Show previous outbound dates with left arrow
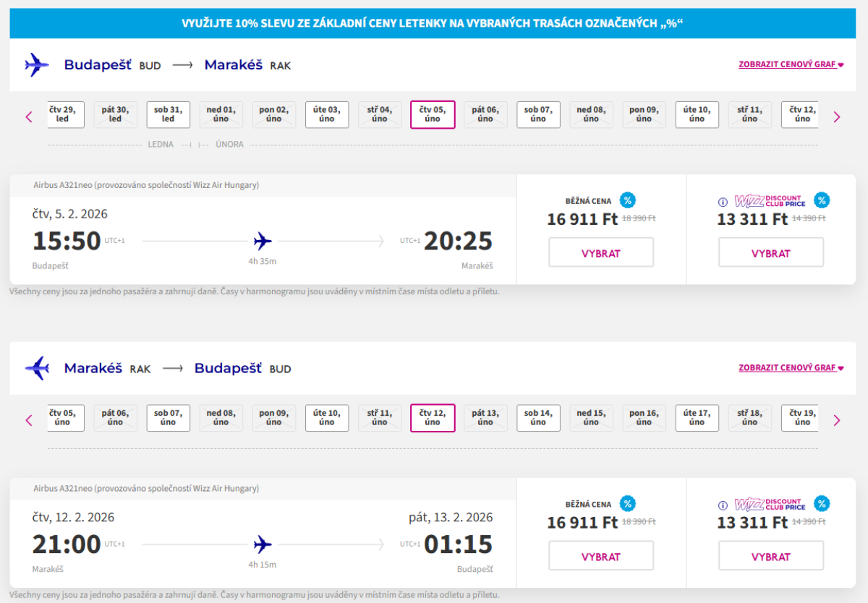The image size is (868, 603). pos(29,116)
